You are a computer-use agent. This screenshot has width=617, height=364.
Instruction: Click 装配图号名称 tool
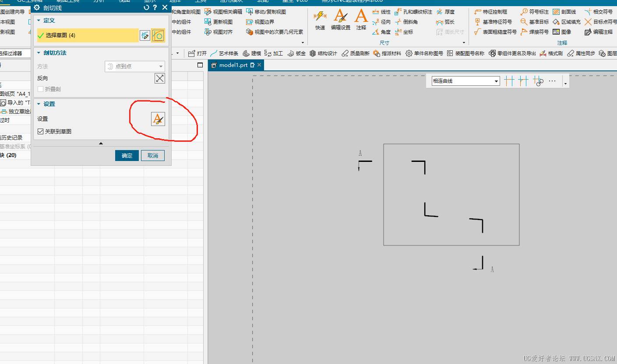pos(465,53)
